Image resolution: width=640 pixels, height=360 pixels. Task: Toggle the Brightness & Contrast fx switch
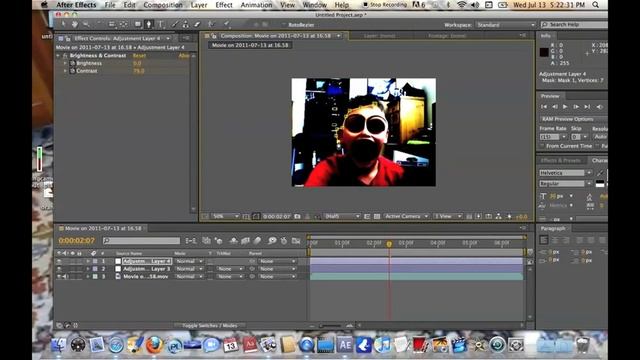click(65, 56)
